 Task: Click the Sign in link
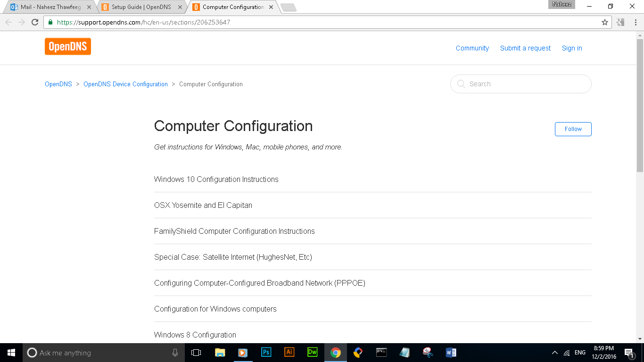coord(572,48)
